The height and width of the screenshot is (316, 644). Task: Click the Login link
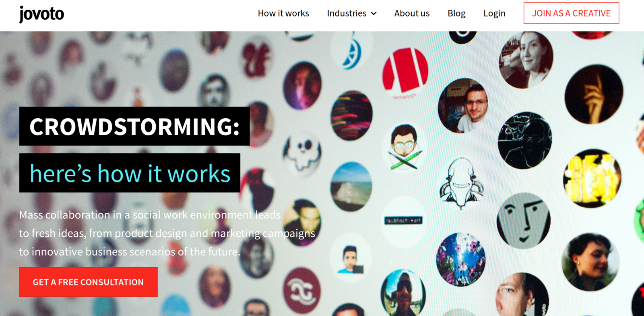(x=494, y=13)
